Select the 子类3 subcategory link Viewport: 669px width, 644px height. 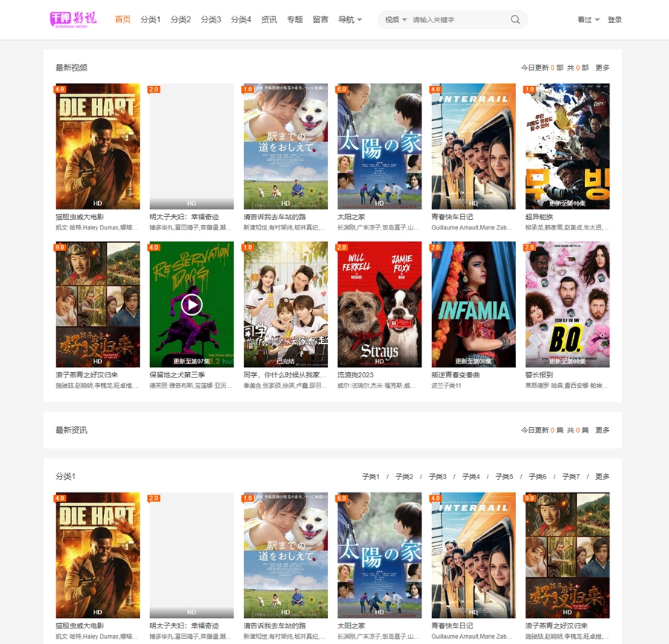437,476
